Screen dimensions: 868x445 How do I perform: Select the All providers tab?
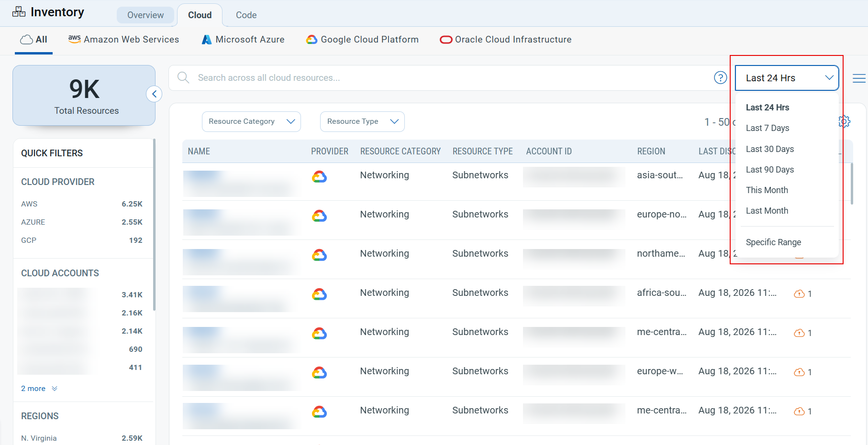33,40
